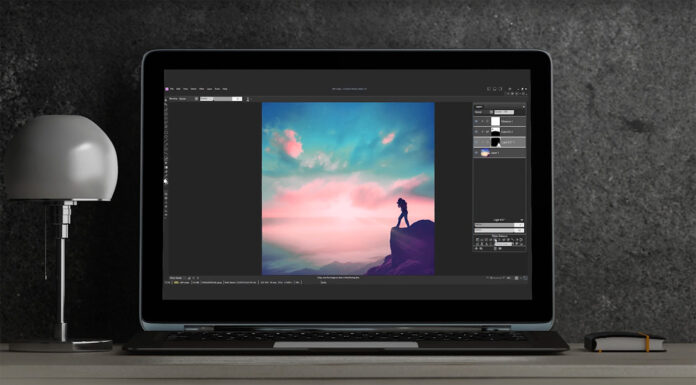Adjust the lower slider in the lower palette

(x=499, y=230)
